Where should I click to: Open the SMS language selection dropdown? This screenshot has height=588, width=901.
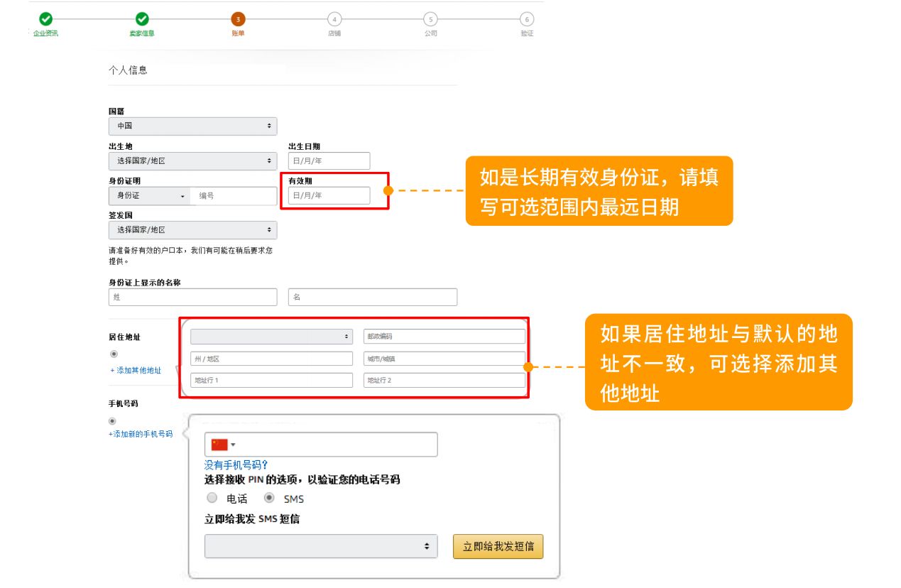[321, 546]
